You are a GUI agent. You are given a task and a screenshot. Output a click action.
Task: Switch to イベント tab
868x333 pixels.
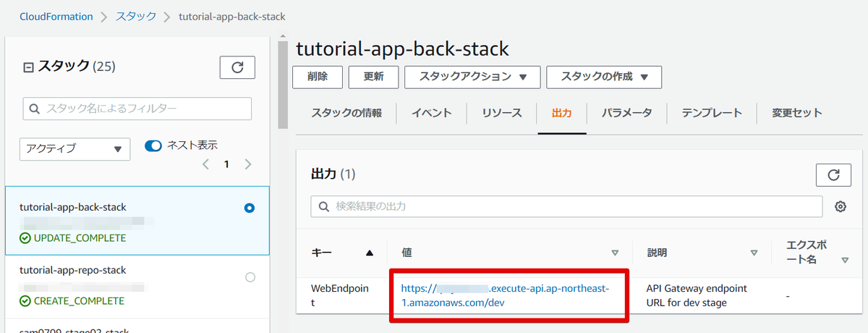click(432, 113)
